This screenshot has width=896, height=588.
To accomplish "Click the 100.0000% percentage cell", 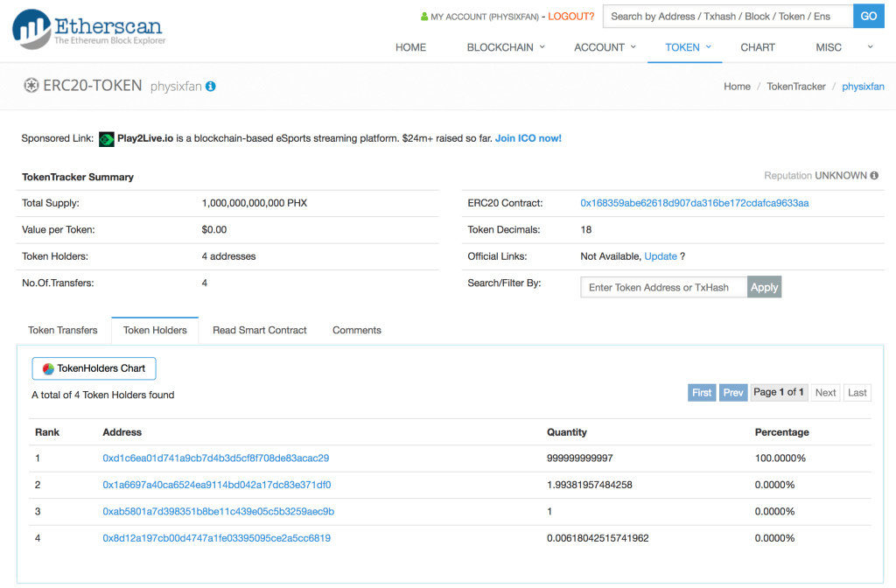I will tap(780, 458).
